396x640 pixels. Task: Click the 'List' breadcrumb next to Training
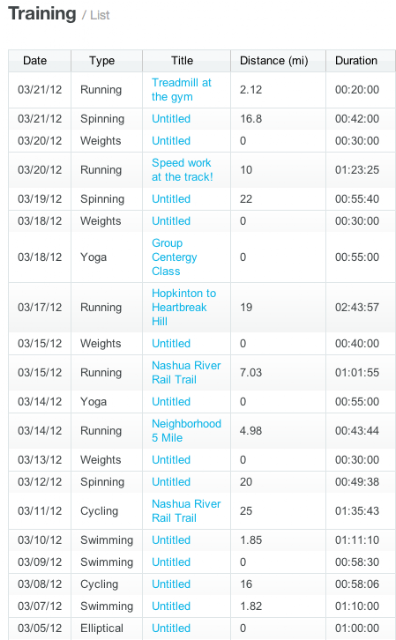(100, 16)
